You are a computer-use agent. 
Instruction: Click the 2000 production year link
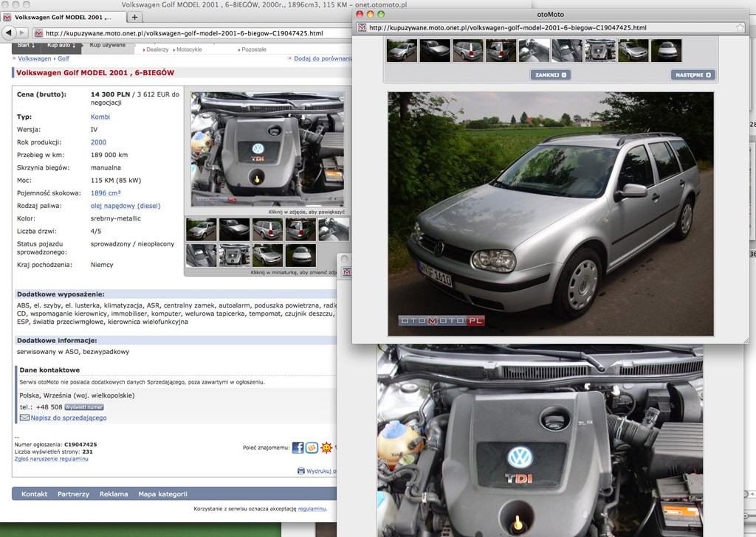pos(98,142)
